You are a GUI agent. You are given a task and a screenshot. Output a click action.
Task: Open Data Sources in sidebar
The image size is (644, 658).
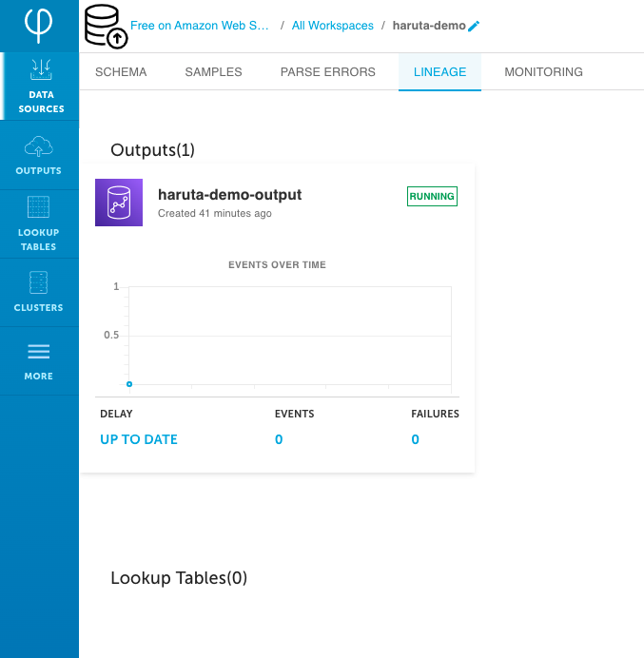pos(41,86)
